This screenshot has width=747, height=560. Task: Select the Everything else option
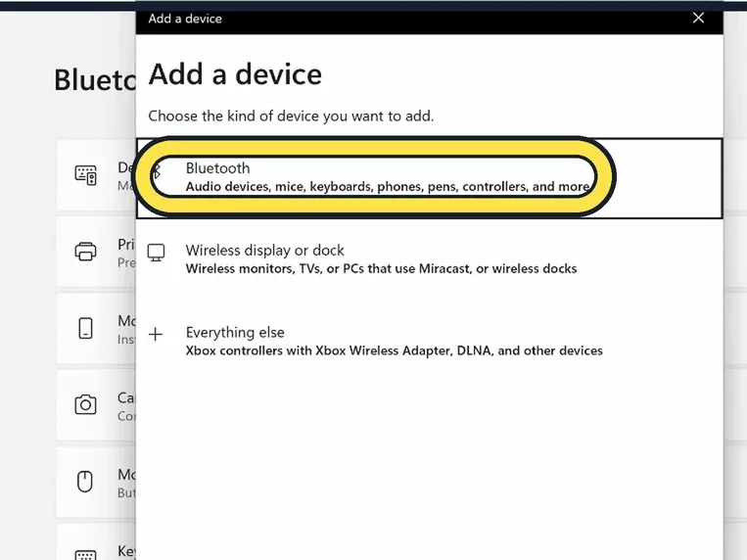[x=429, y=342]
